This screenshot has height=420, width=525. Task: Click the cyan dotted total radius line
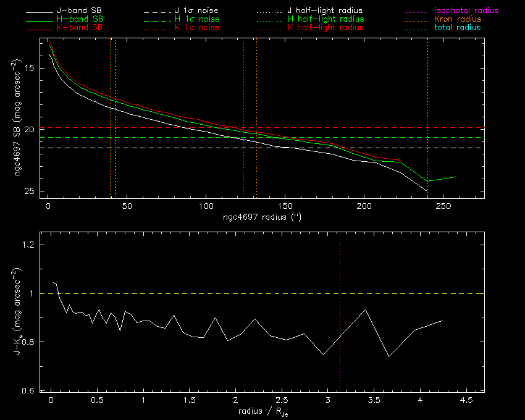[x=427, y=93]
